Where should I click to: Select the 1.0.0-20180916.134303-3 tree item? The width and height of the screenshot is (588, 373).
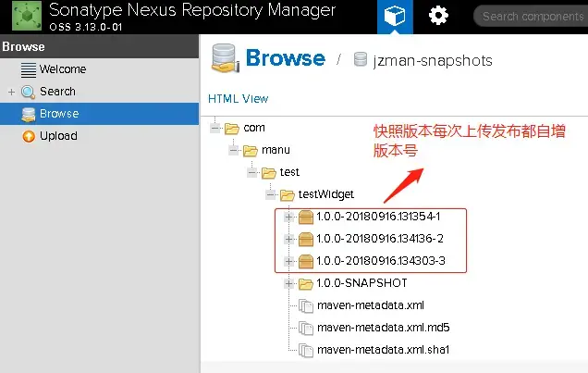(381, 261)
